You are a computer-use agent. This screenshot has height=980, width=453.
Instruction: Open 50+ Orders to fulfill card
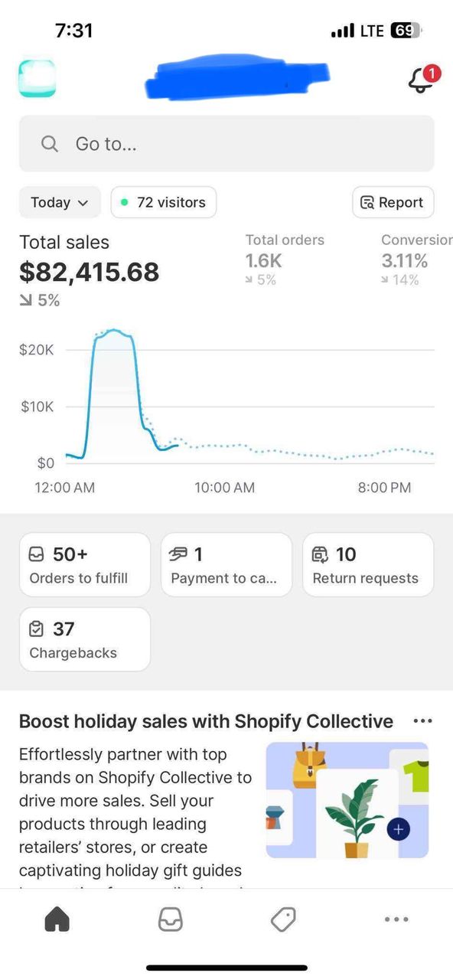[85, 565]
